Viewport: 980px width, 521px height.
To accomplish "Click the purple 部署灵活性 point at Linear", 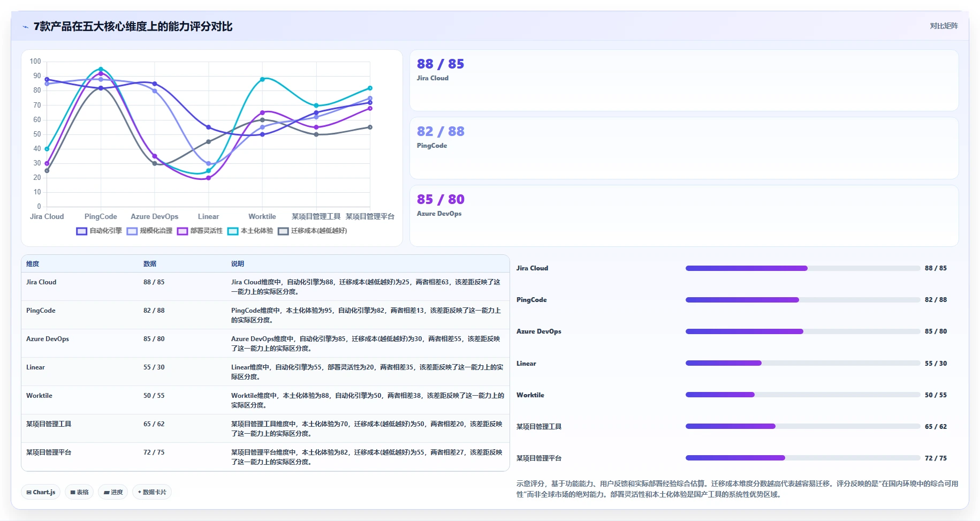I will click(208, 178).
